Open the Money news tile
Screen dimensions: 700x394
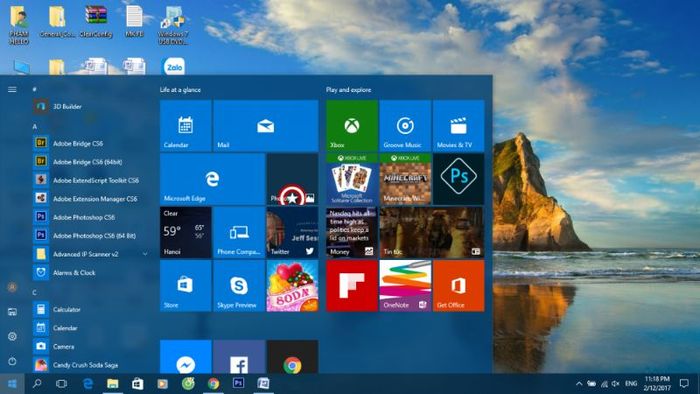point(352,232)
